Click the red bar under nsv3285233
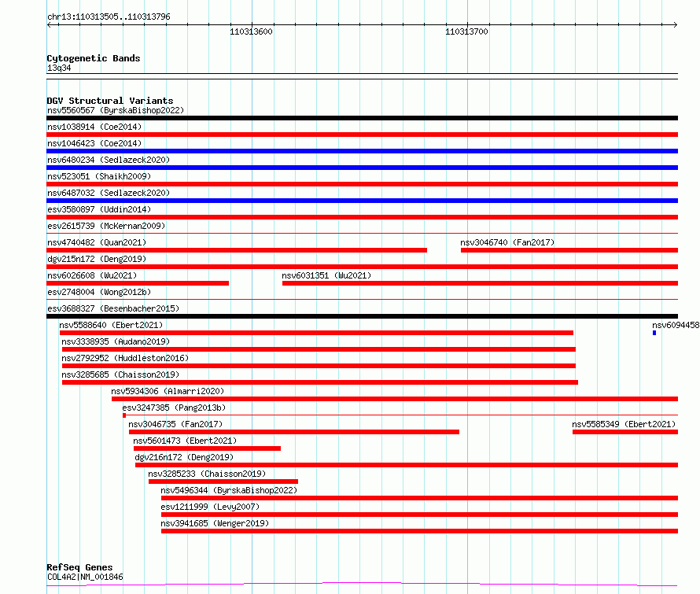This screenshot has height=594, width=700. point(223,482)
